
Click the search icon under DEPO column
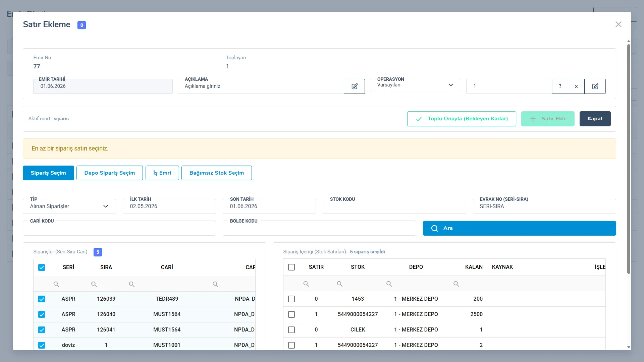point(389,284)
